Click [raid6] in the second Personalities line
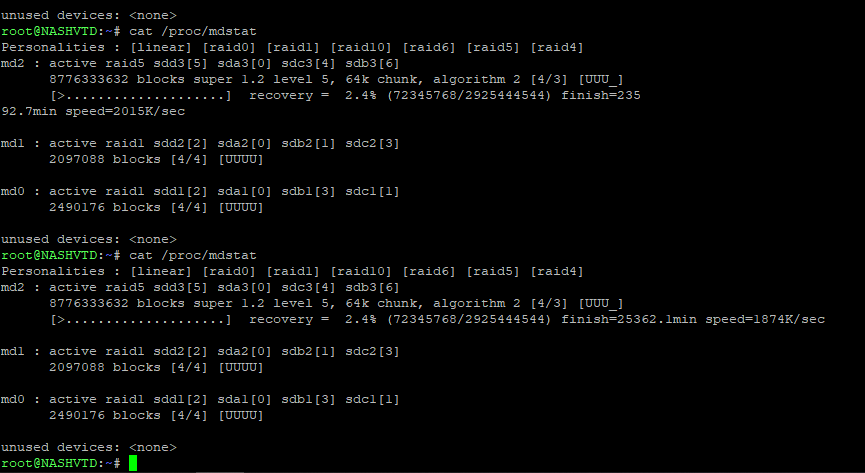 429,272
